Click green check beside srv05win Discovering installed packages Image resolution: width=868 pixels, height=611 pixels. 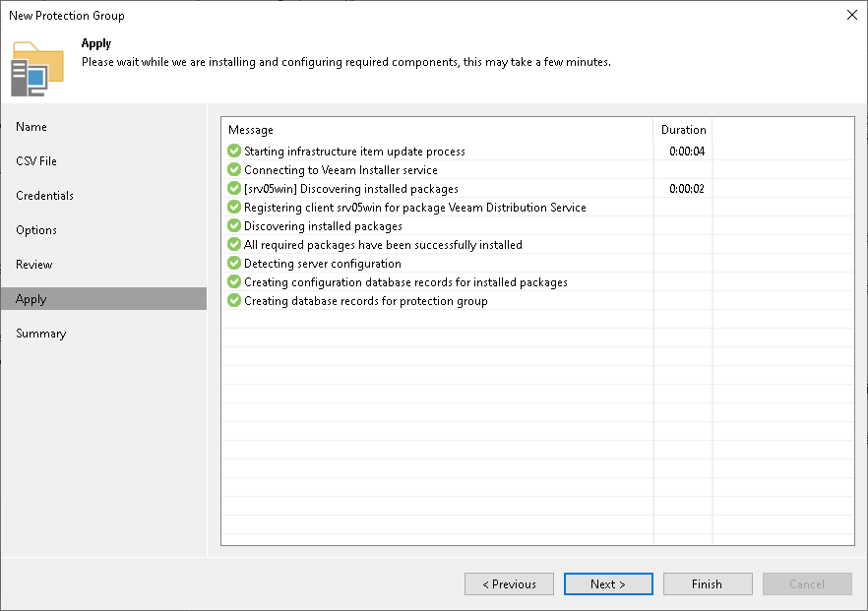(234, 189)
